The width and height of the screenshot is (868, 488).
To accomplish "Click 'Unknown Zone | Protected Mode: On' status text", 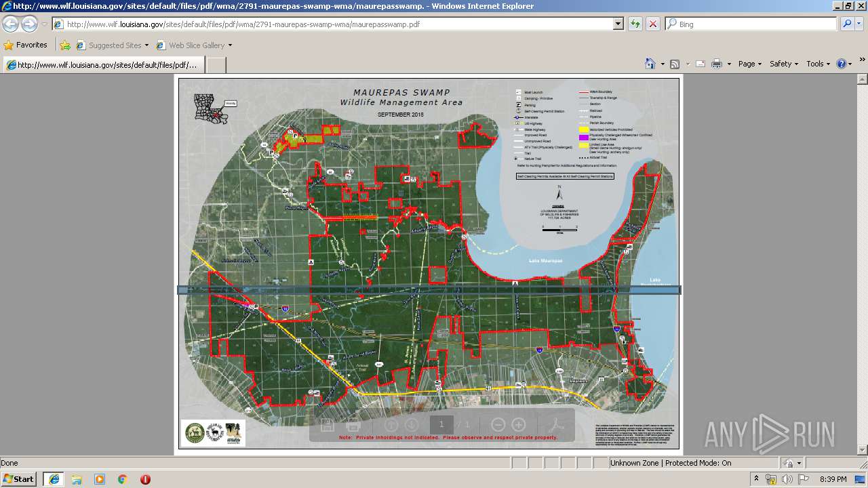I will [x=671, y=463].
